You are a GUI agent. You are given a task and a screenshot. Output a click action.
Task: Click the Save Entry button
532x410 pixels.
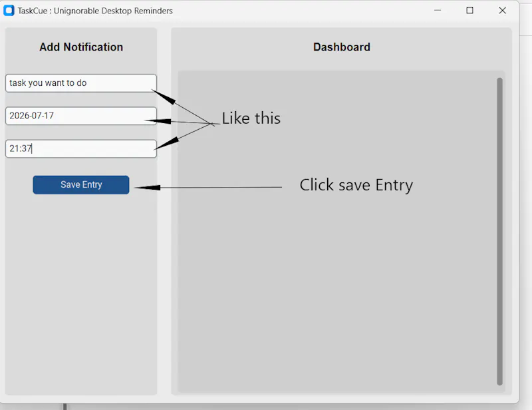81,185
